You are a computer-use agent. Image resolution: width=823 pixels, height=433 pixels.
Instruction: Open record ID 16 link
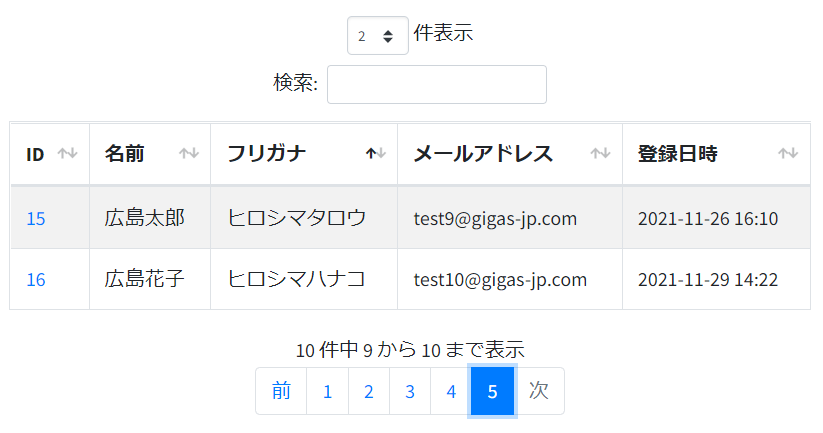tap(36, 279)
